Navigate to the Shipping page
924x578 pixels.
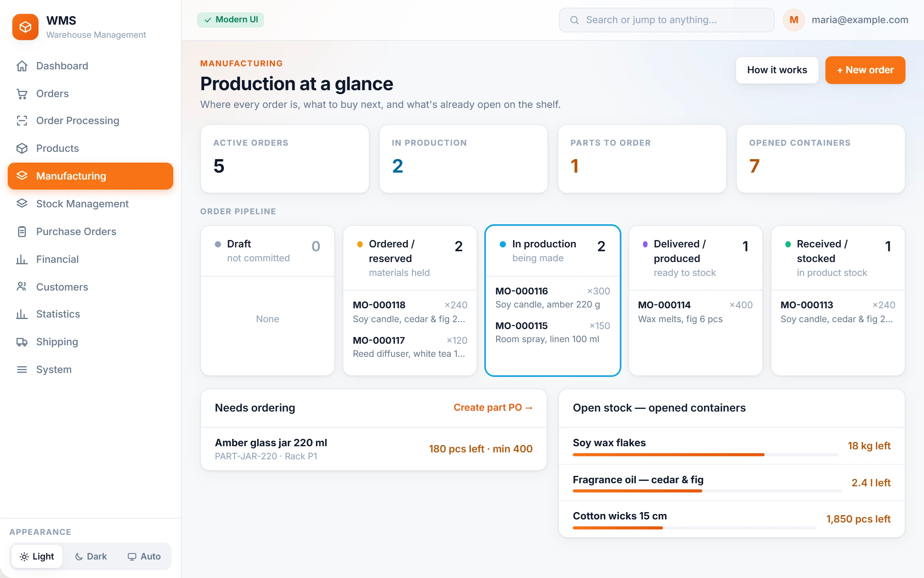pyautogui.click(x=90, y=342)
